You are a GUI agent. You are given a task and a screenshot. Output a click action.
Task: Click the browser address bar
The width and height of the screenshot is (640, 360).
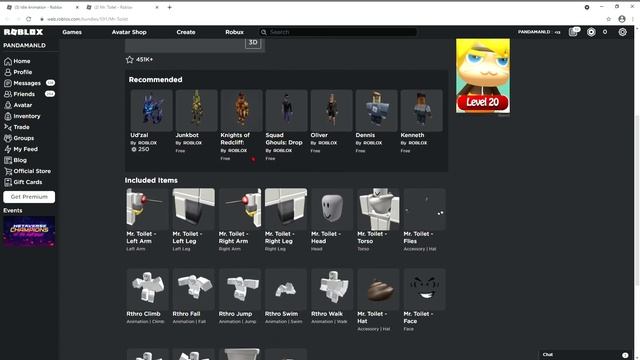click(x=318, y=19)
